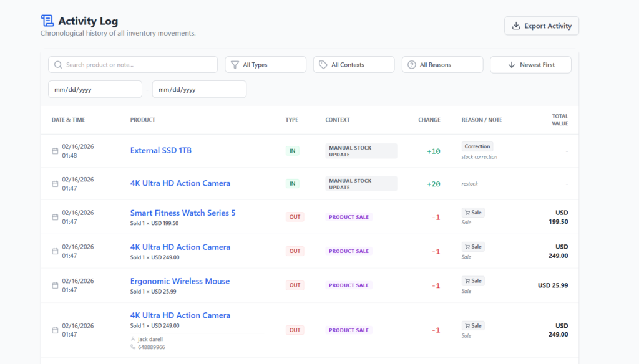Click the tag icon beside All Contexts
This screenshot has height=364, width=639.
(x=323, y=65)
